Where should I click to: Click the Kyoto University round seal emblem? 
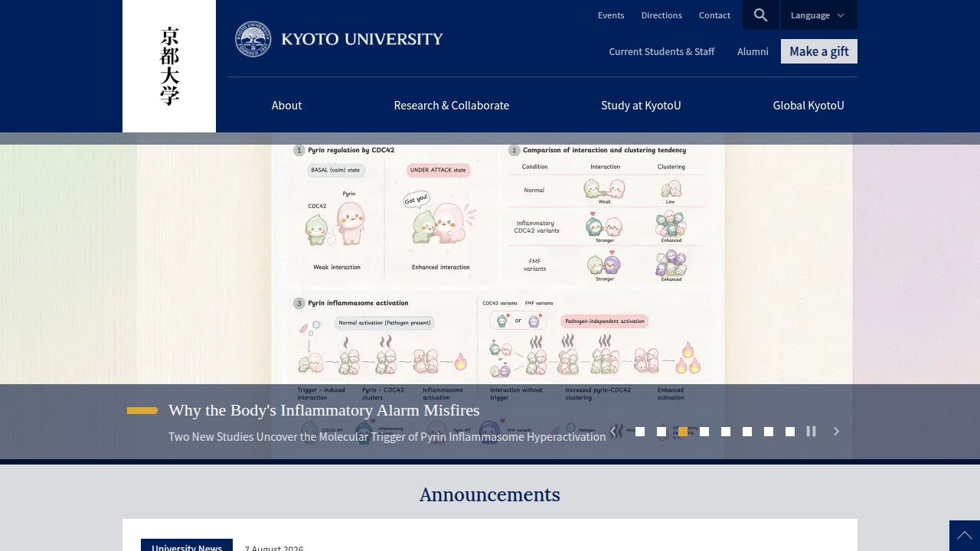(253, 39)
